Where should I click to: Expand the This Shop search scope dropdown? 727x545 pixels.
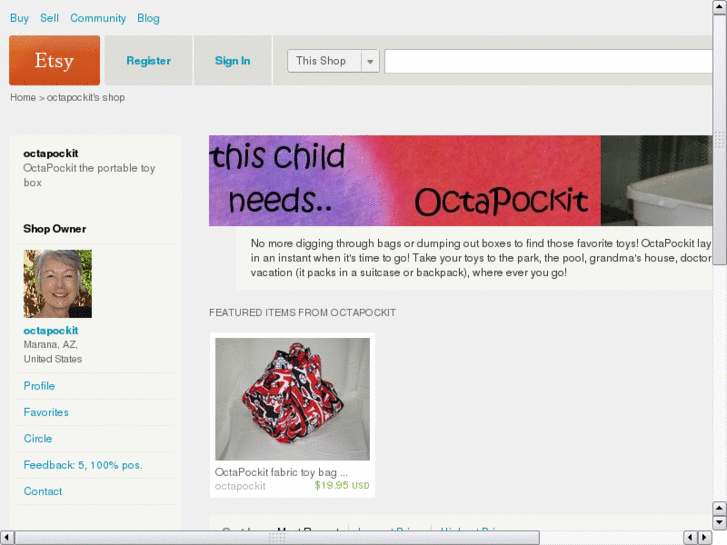point(333,61)
